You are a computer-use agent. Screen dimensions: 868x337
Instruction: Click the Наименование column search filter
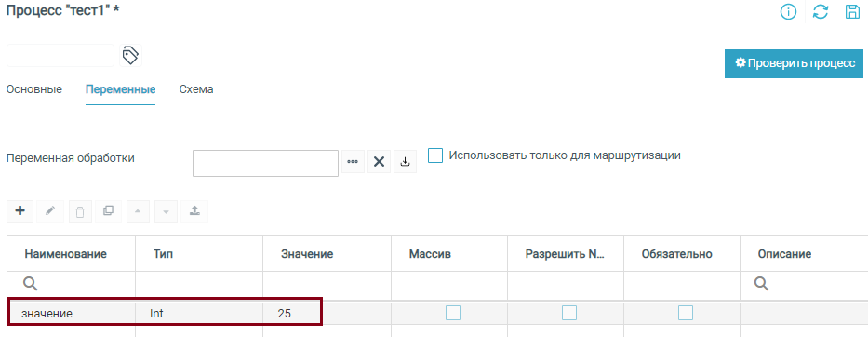pos(71,284)
